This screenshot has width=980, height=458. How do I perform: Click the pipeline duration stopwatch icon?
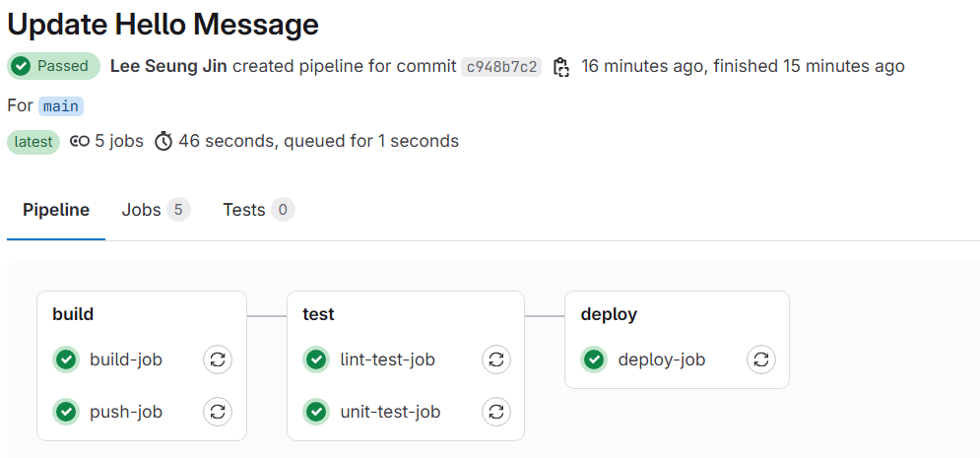[163, 141]
